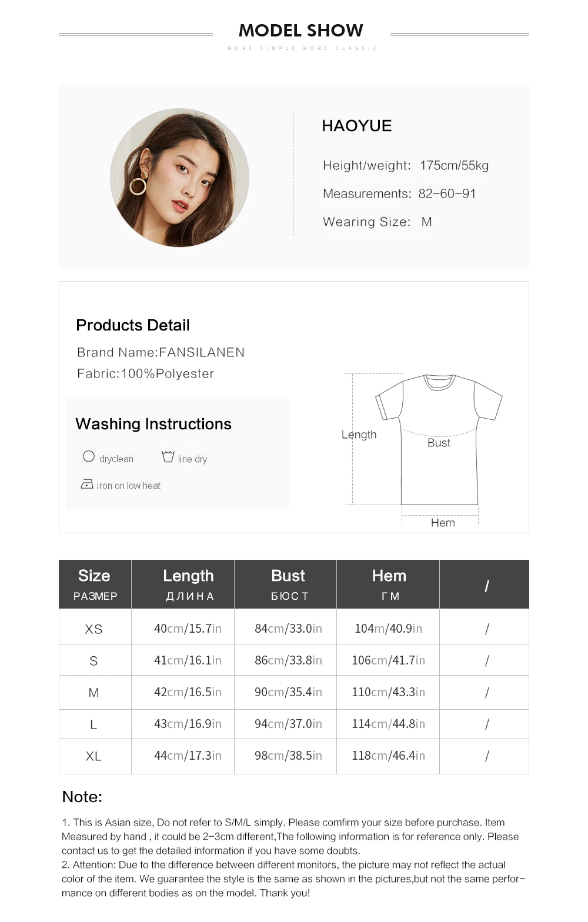Click the Bust label on the diagram
The width and height of the screenshot is (588, 922).
click(x=439, y=443)
